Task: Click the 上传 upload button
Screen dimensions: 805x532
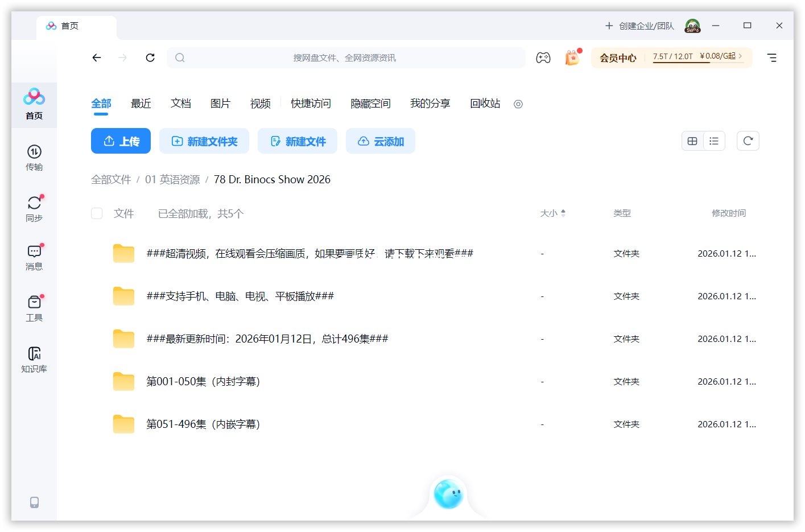Action: (121, 141)
